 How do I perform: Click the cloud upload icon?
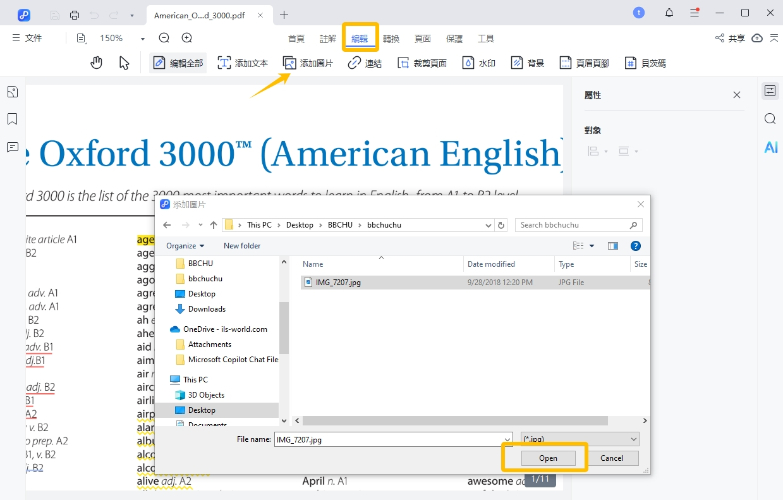click(x=757, y=38)
